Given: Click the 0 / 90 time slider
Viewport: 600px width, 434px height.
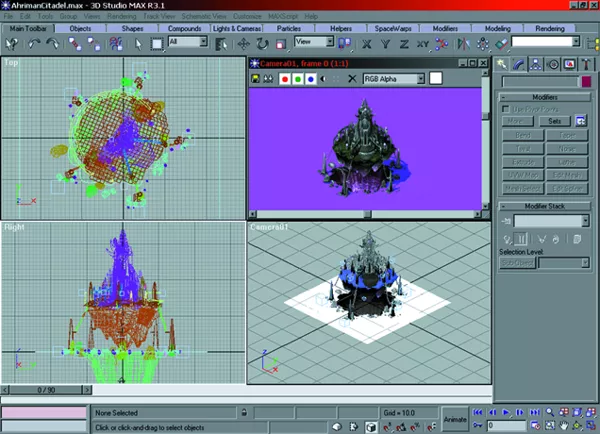Looking at the screenshot, I should [x=46, y=390].
